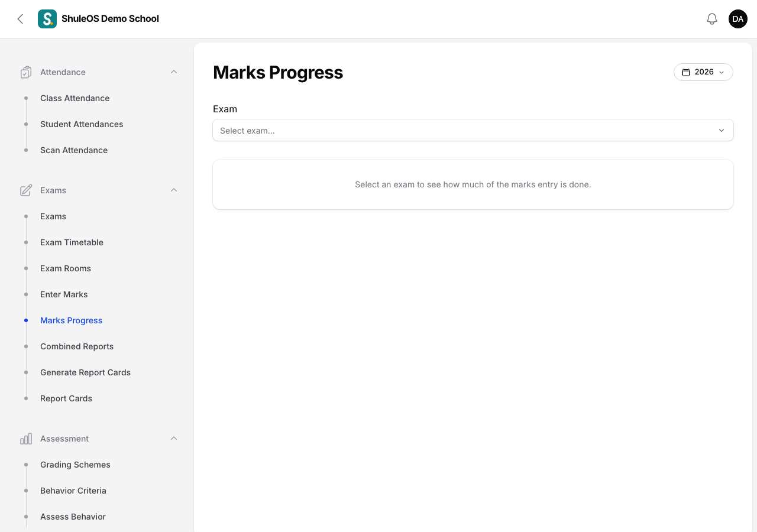Click the calendar icon in year selector
This screenshot has height=532, width=757.
click(x=686, y=72)
